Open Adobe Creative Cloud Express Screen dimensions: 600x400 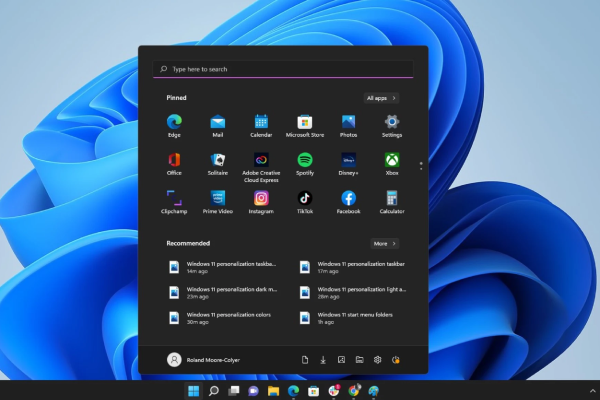[261, 160]
